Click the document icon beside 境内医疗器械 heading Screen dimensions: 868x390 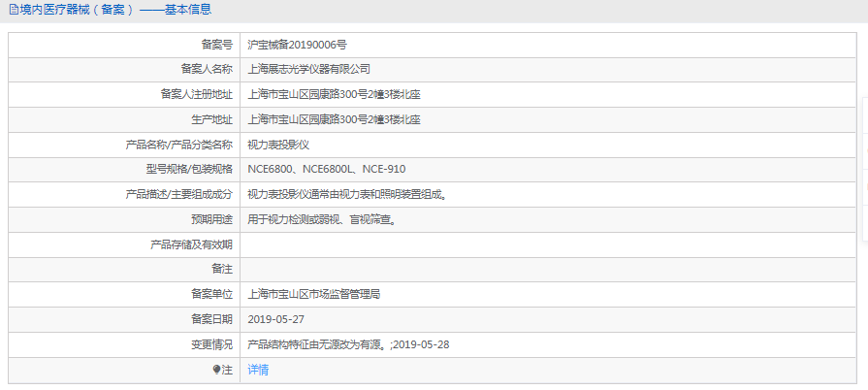(14, 10)
